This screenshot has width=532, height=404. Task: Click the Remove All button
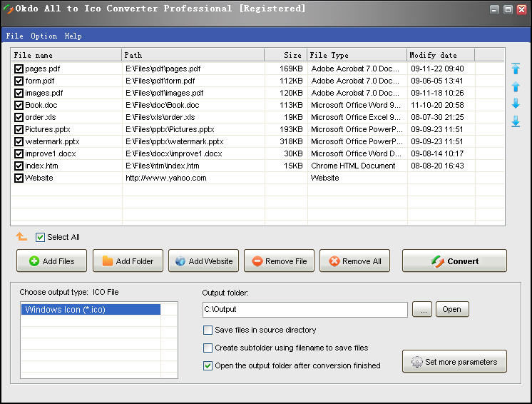point(354,261)
